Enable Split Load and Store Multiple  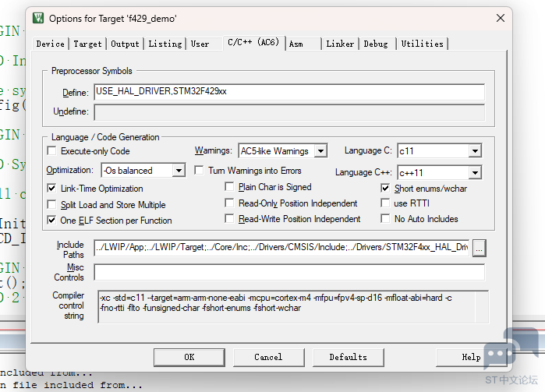click(51, 205)
